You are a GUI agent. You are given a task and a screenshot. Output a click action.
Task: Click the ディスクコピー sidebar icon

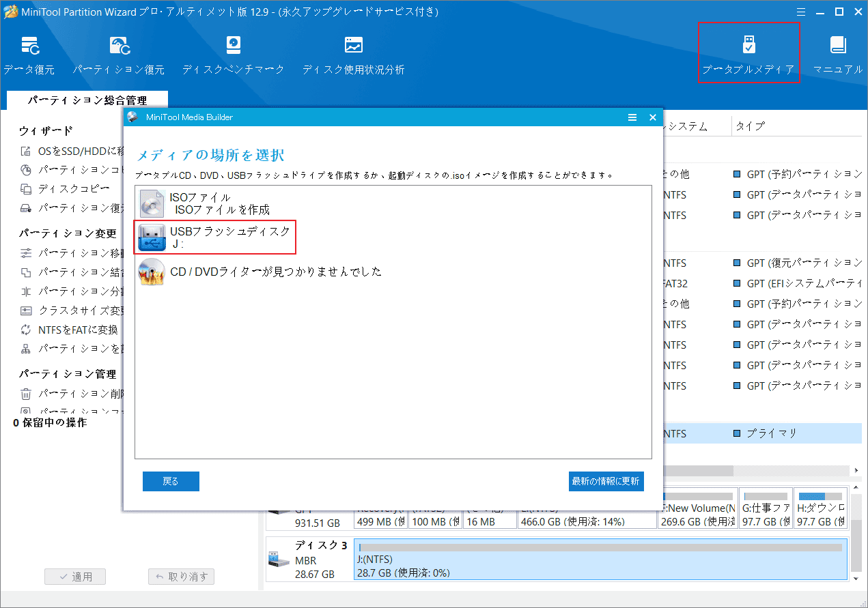tap(26, 189)
